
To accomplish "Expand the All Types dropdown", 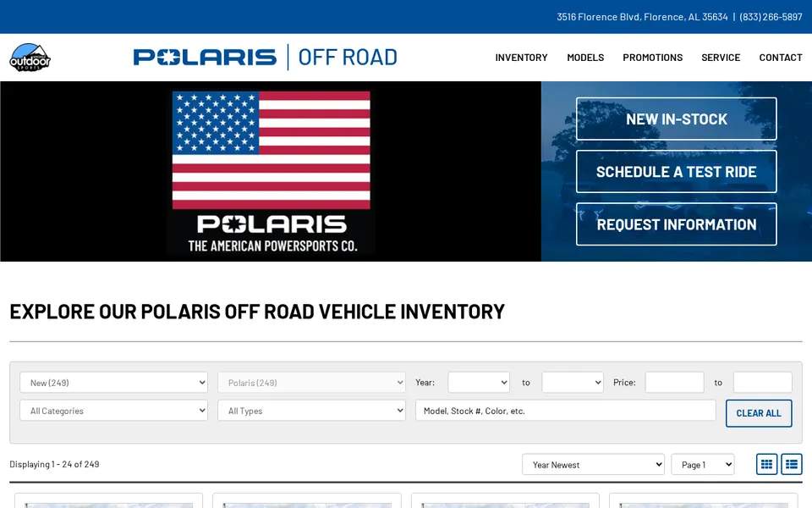I will 312,411.
